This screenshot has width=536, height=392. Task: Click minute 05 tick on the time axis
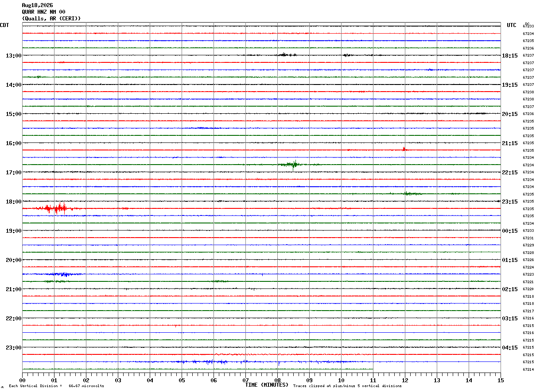click(182, 380)
